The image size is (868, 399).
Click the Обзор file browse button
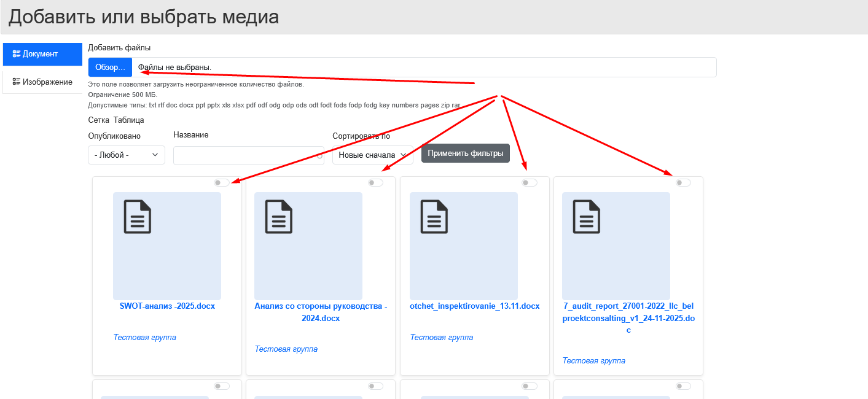(x=110, y=67)
